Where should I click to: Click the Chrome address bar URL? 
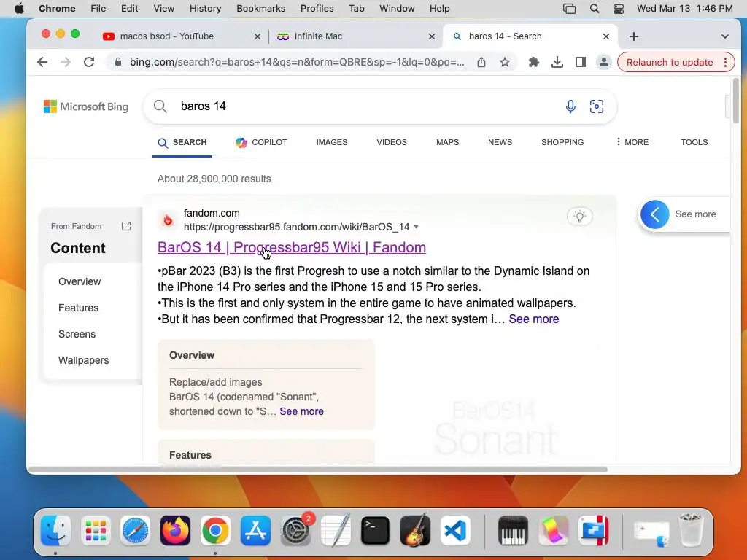tap(297, 63)
